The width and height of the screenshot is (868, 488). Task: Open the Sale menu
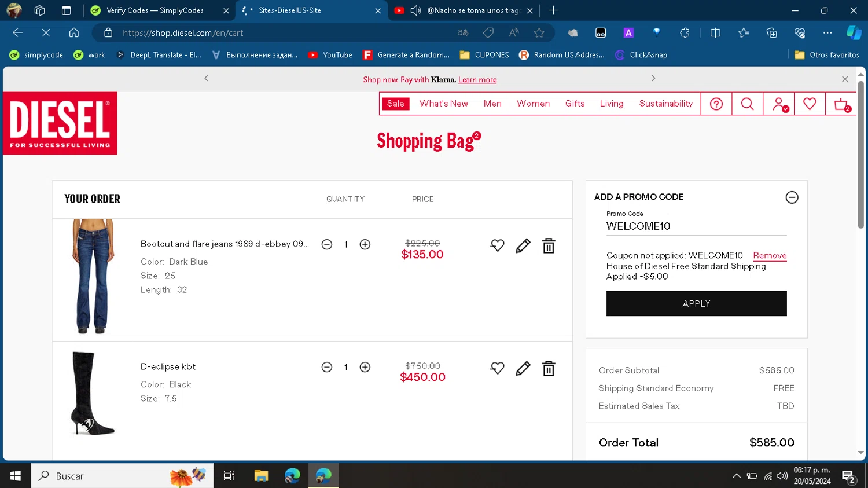(396, 104)
